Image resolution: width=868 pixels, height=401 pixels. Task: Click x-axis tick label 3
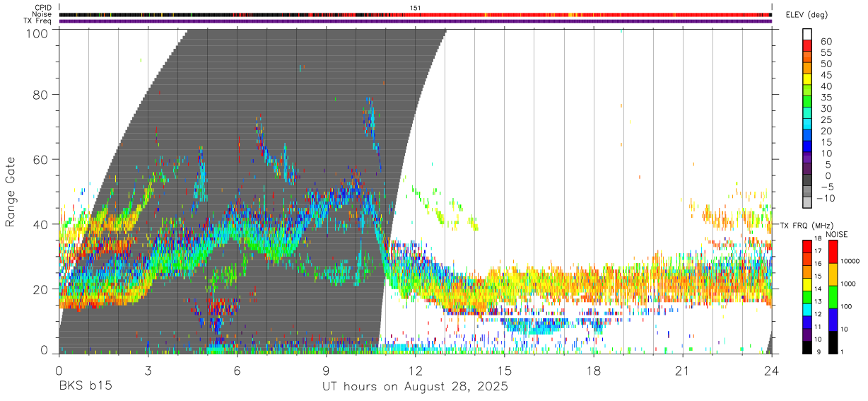point(148,371)
